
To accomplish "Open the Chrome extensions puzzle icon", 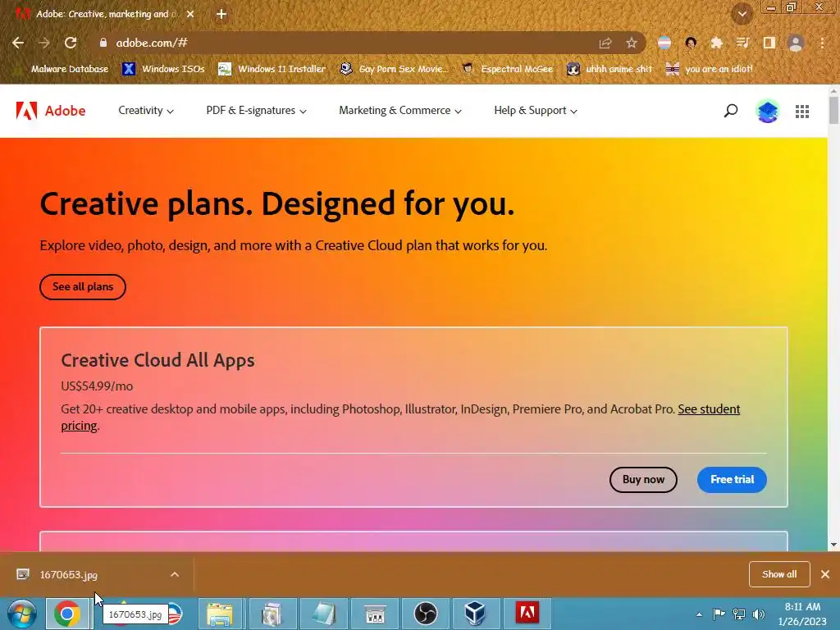I will (716, 43).
